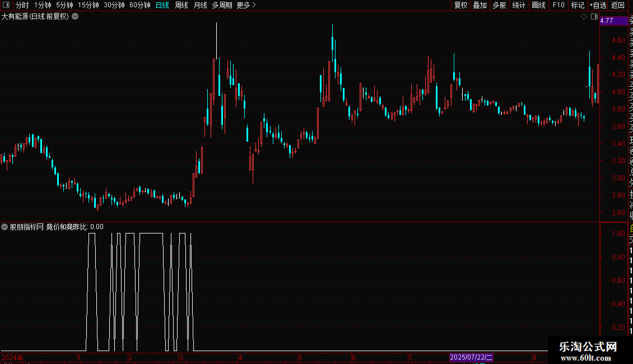Screen dimensions: 633x364
Task: Add stock via +自选 button
Action: (x=598, y=5)
